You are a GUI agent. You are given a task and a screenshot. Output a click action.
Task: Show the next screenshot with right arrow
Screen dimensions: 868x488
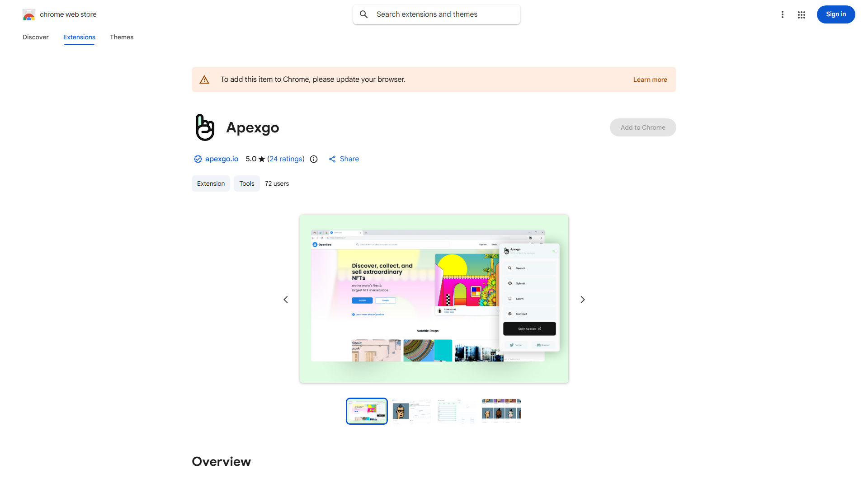click(x=582, y=299)
